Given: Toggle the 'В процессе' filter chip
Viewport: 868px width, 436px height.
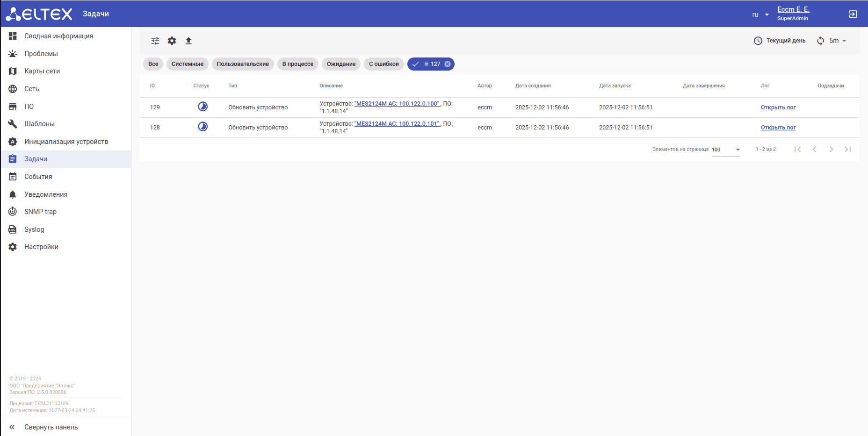Looking at the screenshot, I should click(297, 64).
